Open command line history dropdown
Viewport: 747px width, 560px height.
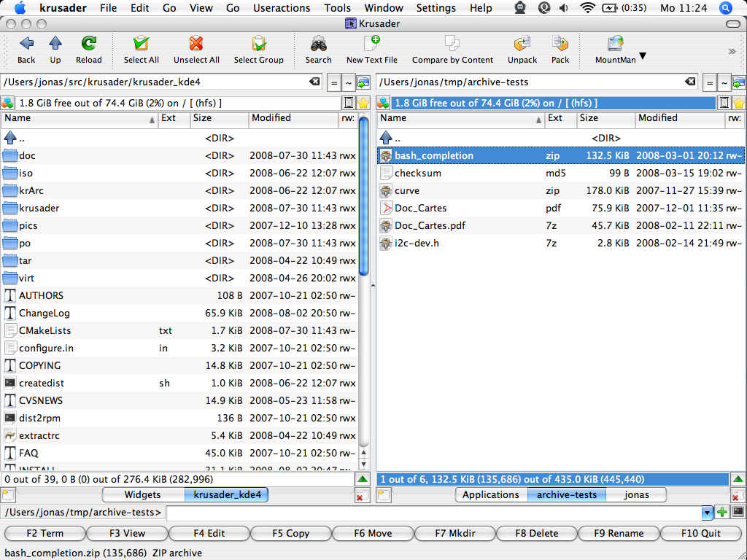(708, 513)
